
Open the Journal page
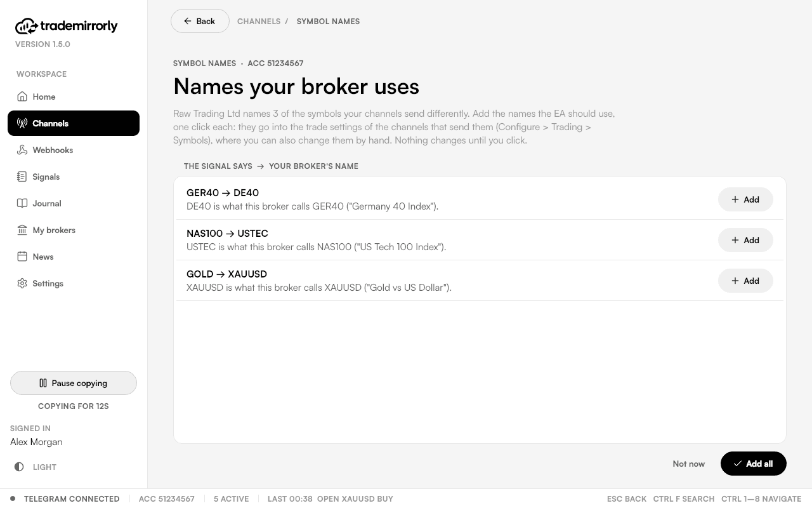pyautogui.click(x=74, y=203)
